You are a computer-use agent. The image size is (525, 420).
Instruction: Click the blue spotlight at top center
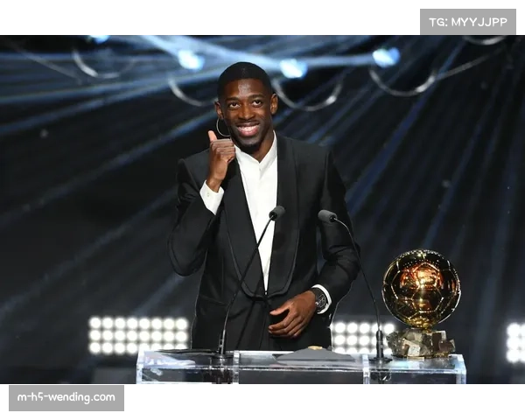click(292, 67)
